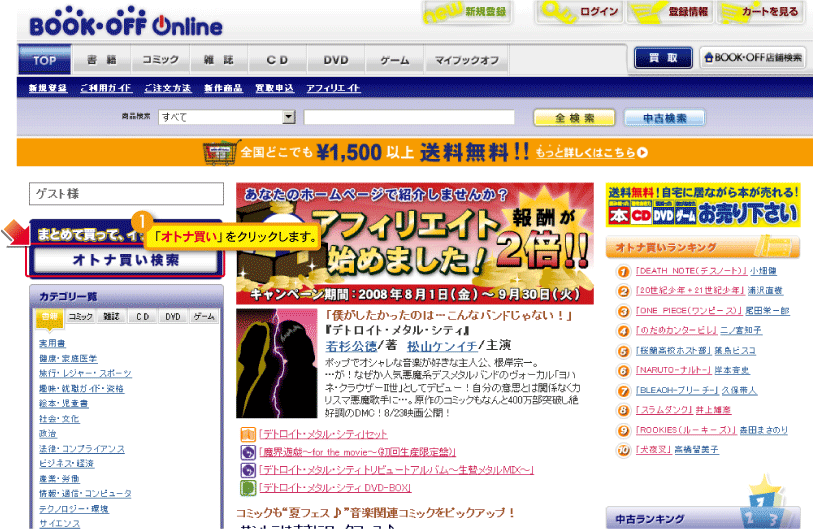Switch to the CD main navigation tab
The image size is (813, 529).
[x=277, y=60]
